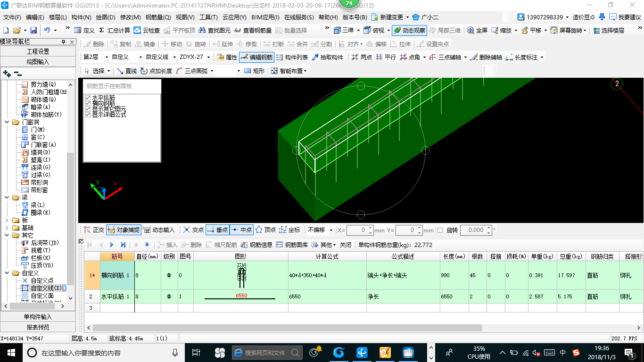Image resolution: width=644 pixels, height=362 pixels.
Task: Switch to 三维 3D view
Action: pos(344,30)
